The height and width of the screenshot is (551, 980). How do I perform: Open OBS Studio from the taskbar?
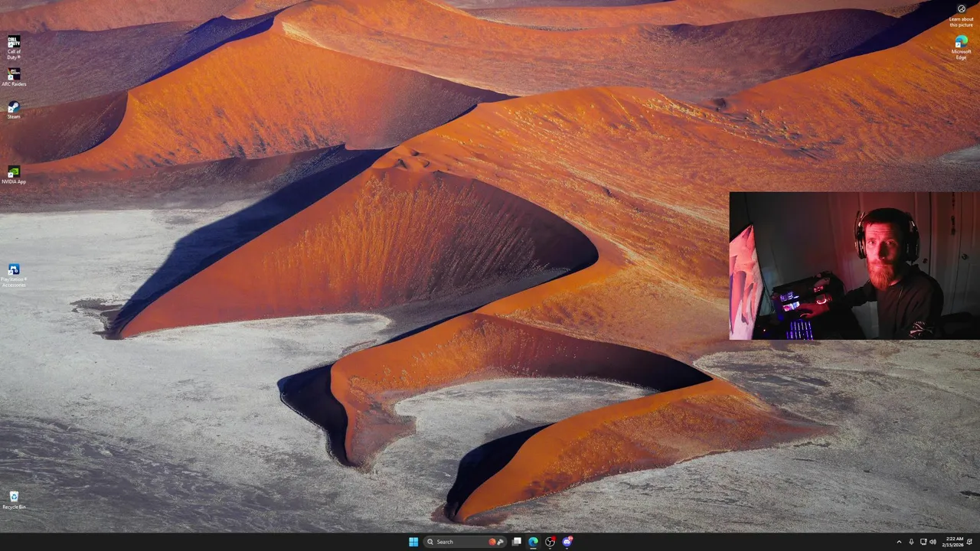(550, 542)
